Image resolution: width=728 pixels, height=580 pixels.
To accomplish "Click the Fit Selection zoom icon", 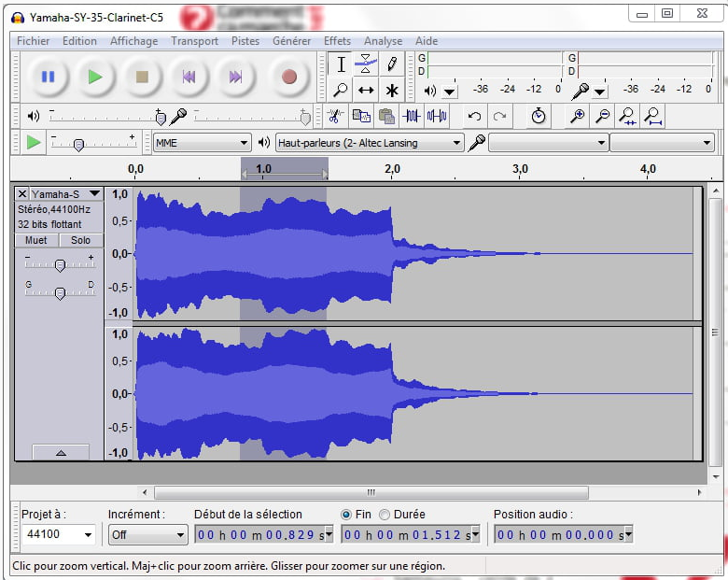I will 628,116.
